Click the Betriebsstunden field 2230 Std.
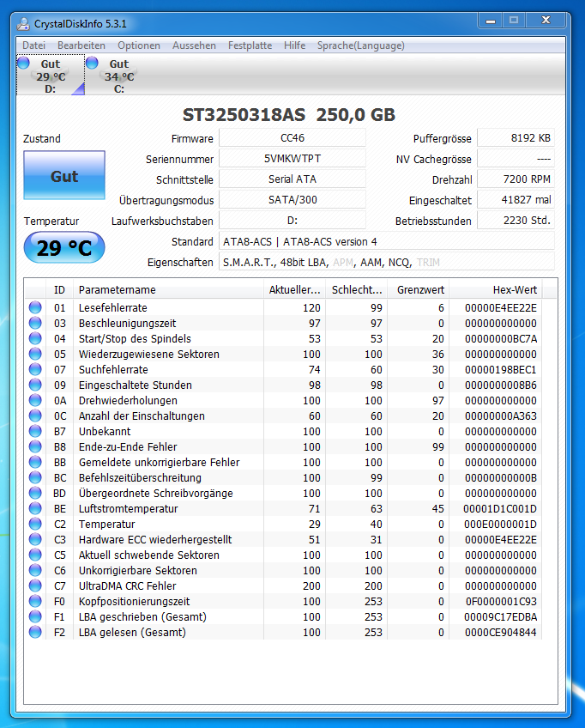The image size is (585, 728). point(516,220)
